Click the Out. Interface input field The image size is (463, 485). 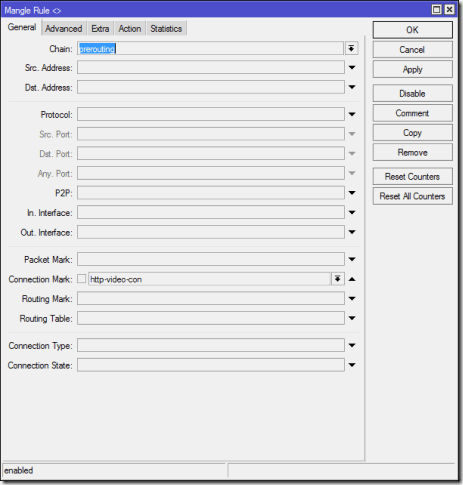click(211, 232)
